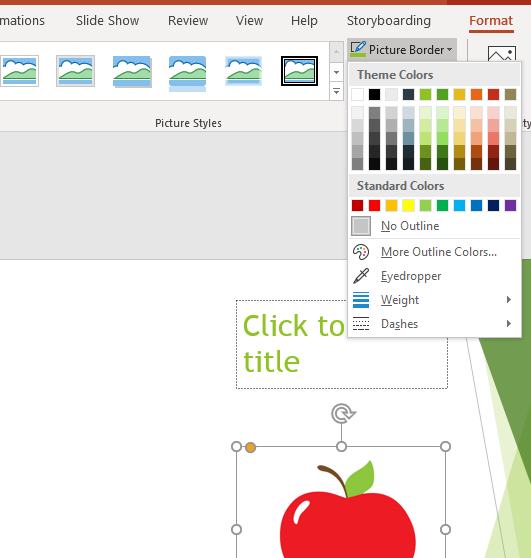Image resolution: width=531 pixels, height=558 pixels.
Task: Choose the first white-framed picture style
Action: (20, 71)
